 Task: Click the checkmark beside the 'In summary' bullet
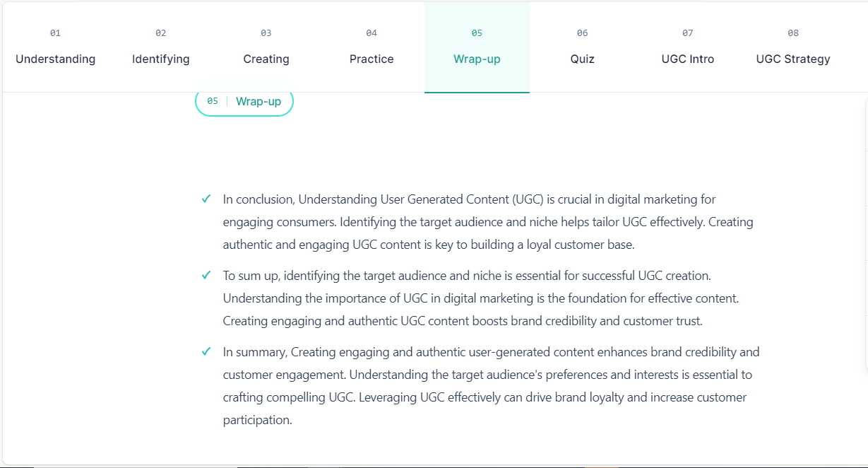[x=206, y=351]
